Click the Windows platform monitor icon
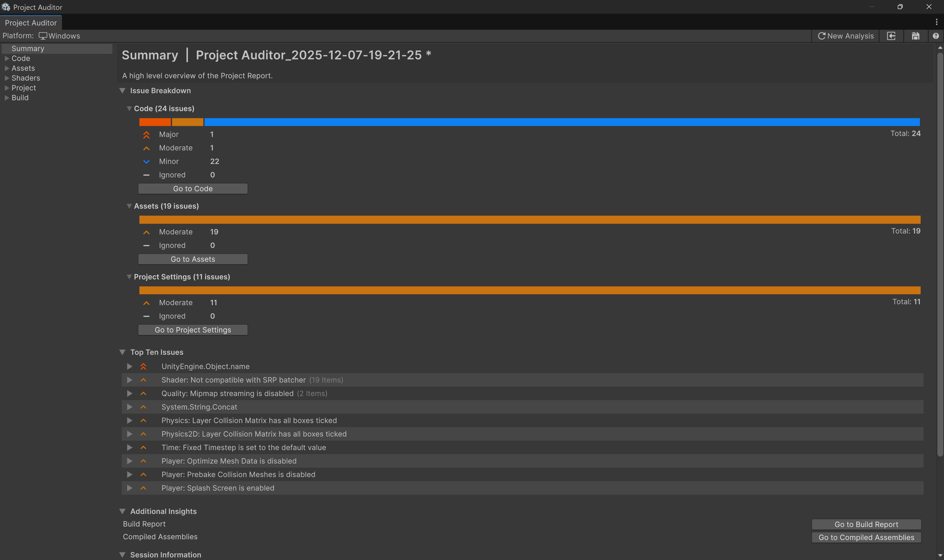Image resolution: width=944 pixels, height=560 pixels. [43, 36]
